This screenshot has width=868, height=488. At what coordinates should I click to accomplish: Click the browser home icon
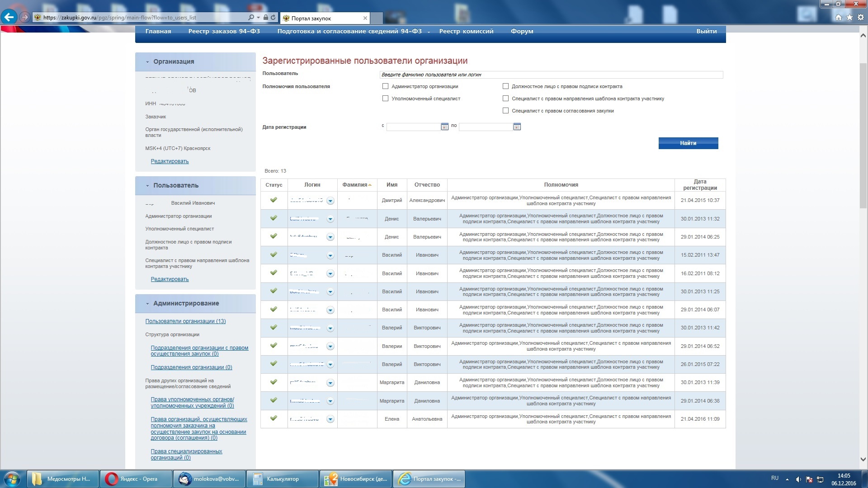pos(838,18)
